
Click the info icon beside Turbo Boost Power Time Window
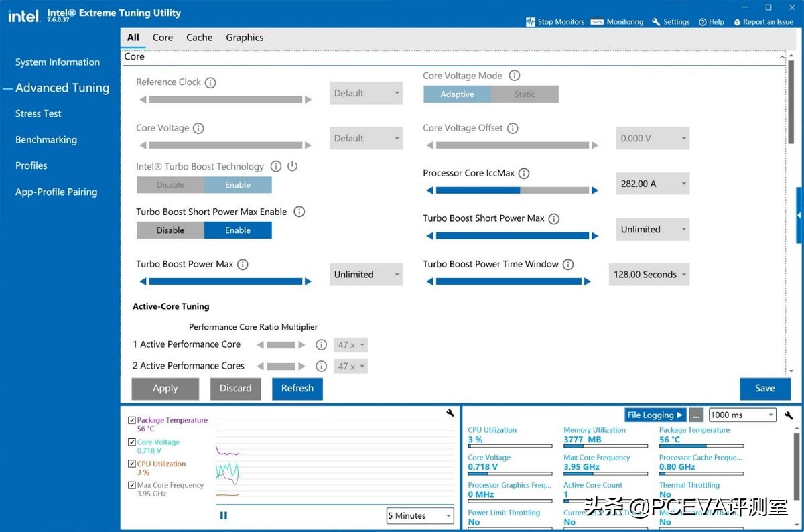[x=568, y=265]
